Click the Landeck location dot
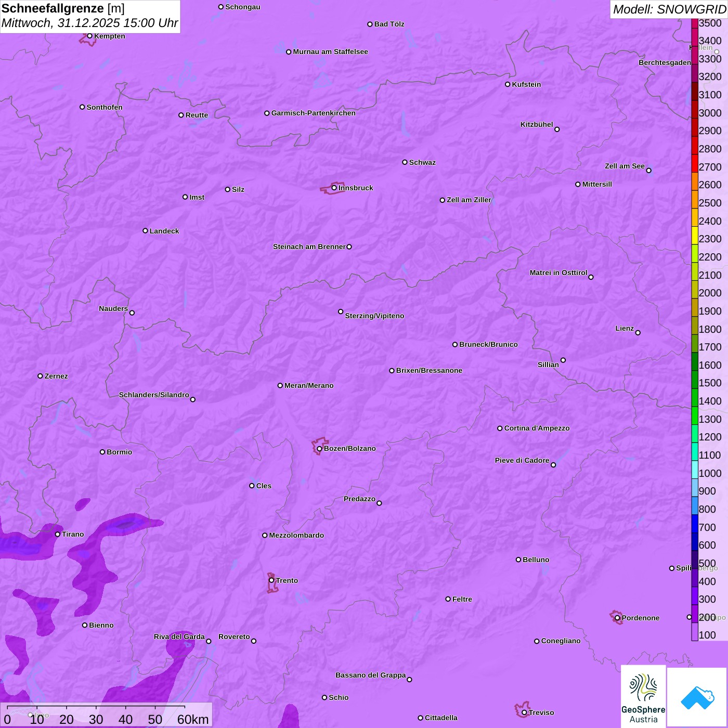728x728 pixels. pos(145,231)
